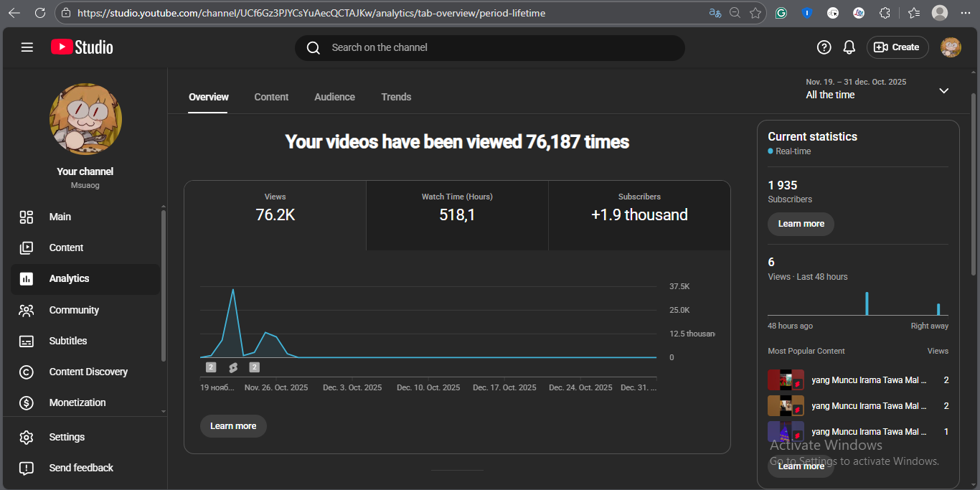Open the first most popular content thumbnail
The image size is (980, 490).
click(x=785, y=380)
